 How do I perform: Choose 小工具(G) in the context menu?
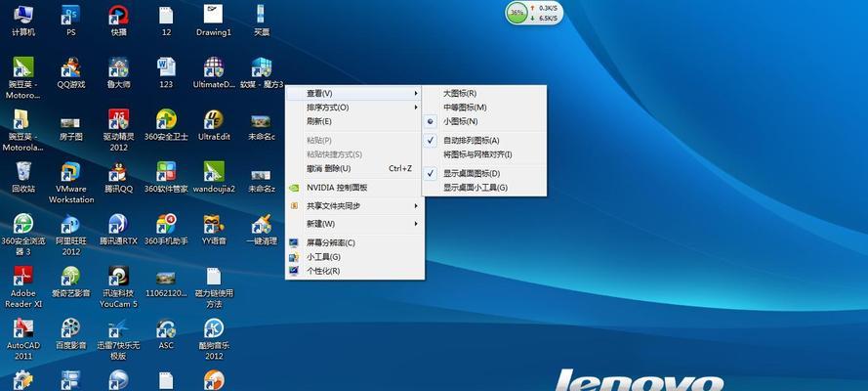point(354,257)
